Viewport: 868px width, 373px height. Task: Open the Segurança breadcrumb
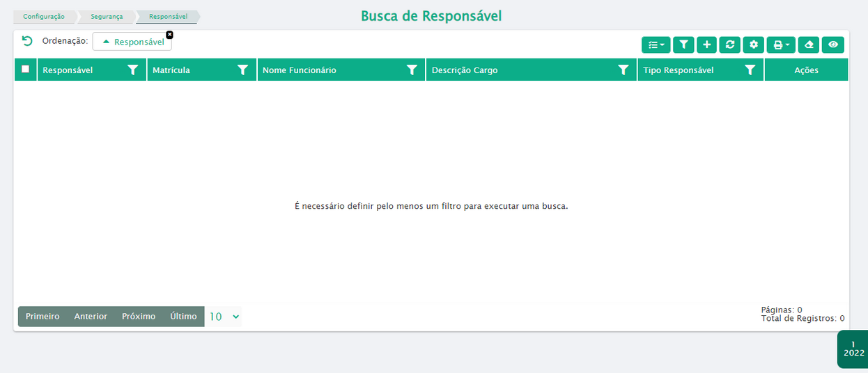[x=107, y=16]
